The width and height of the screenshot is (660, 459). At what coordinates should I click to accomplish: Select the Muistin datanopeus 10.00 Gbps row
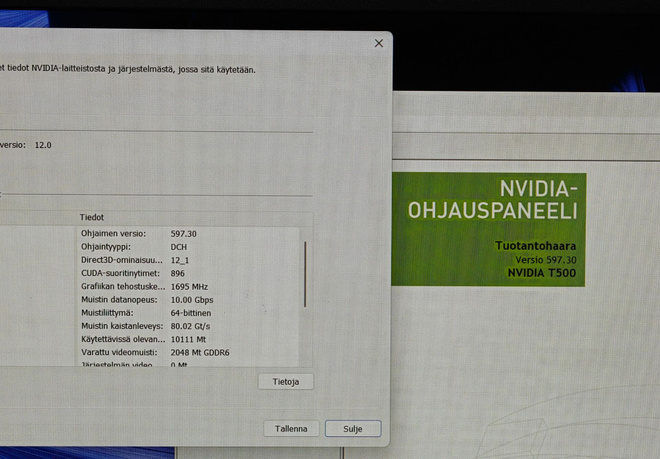point(188,300)
